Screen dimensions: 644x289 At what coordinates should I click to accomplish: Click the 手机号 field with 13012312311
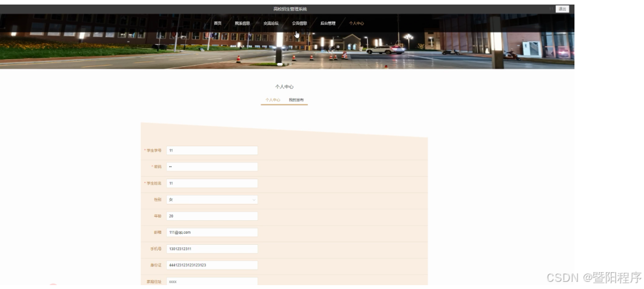(x=212, y=249)
